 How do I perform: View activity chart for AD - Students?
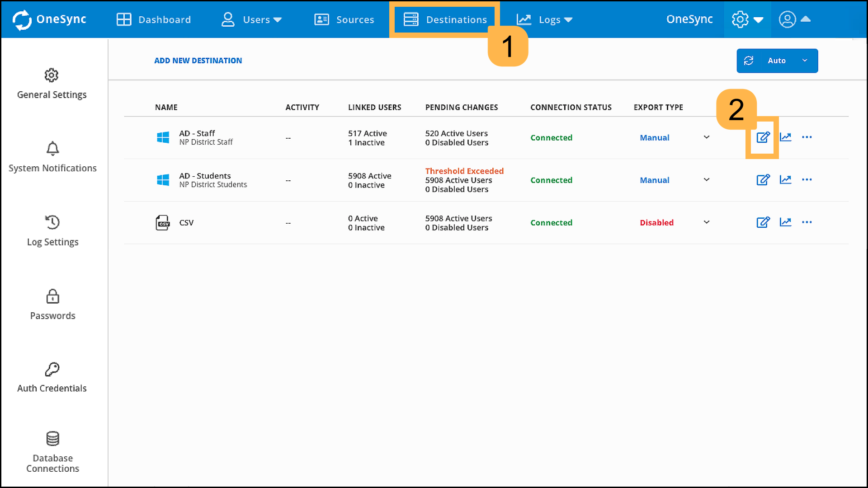pos(786,179)
